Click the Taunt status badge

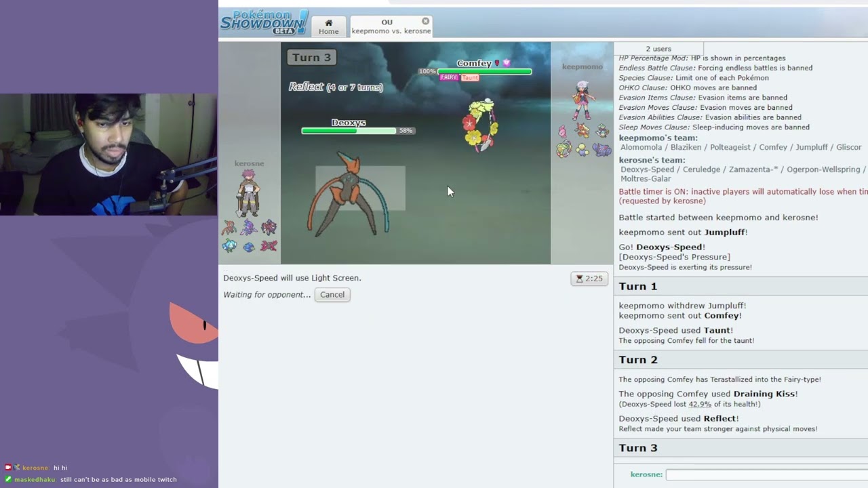tap(470, 78)
